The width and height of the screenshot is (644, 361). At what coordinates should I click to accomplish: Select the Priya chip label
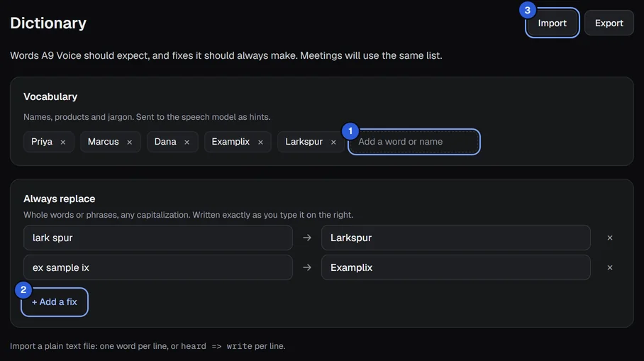click(42, 142)
